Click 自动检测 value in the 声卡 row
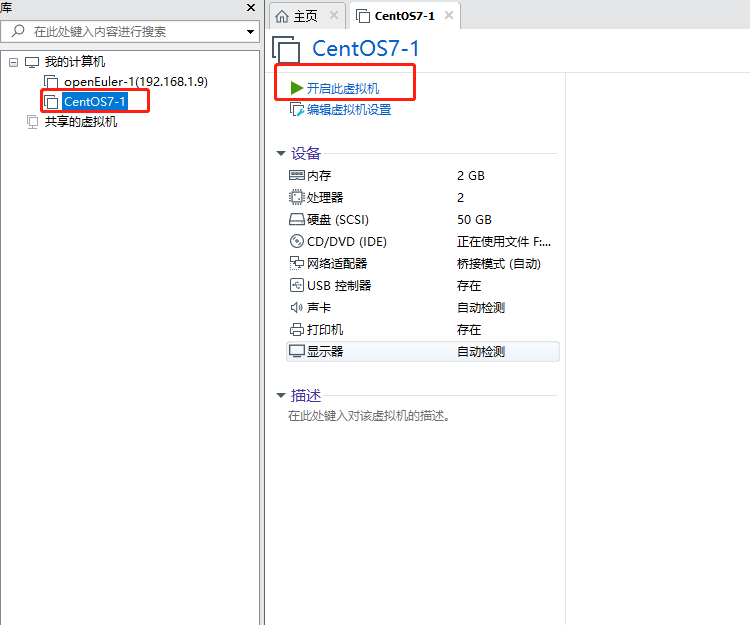Image resolution: width=750 pixels, height=625 pixels. click(x=481, y=307)
